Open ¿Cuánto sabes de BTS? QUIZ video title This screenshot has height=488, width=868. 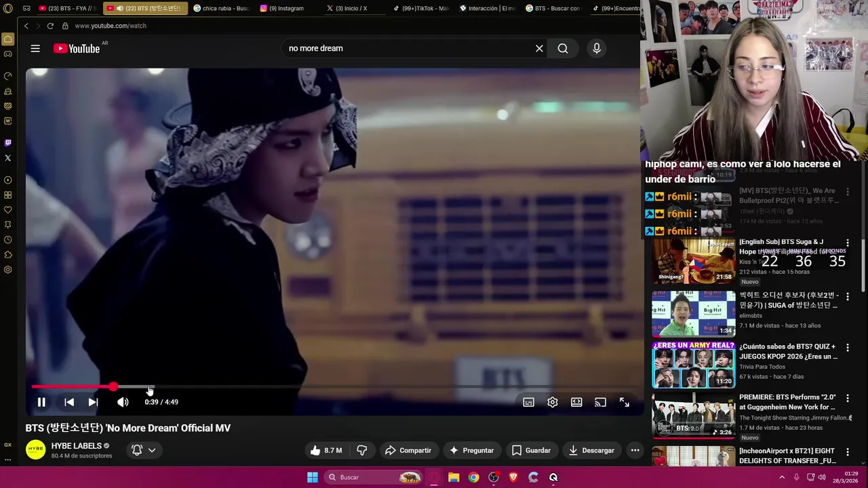pos(788,351)
